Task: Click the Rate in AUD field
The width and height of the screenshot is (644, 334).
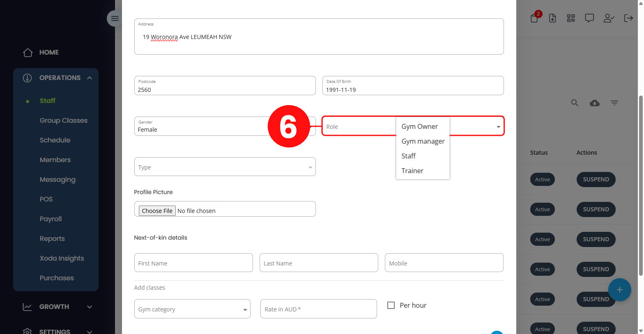Action: pyautogui.click(x=318, y=309)
